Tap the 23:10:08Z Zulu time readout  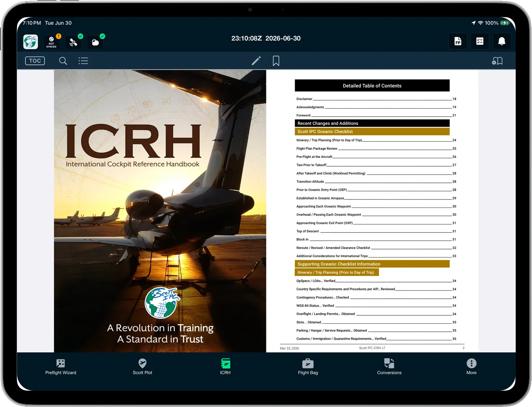click(246, 38)
